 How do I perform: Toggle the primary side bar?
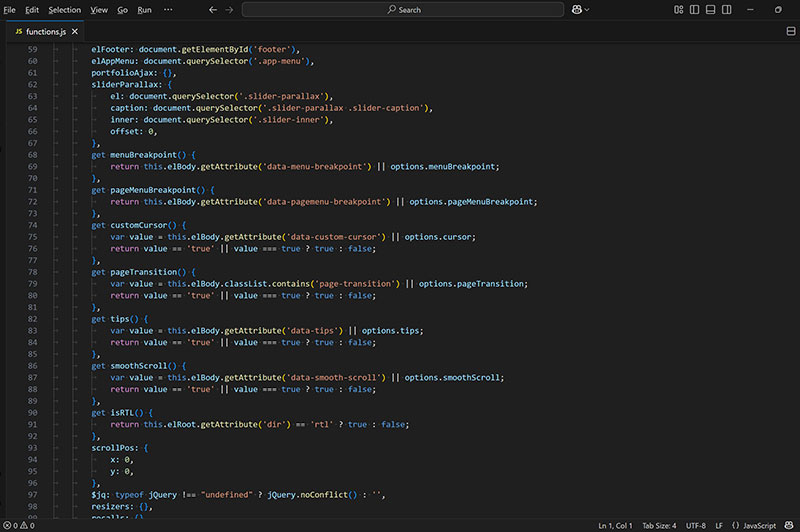click(x=694, y=9)
